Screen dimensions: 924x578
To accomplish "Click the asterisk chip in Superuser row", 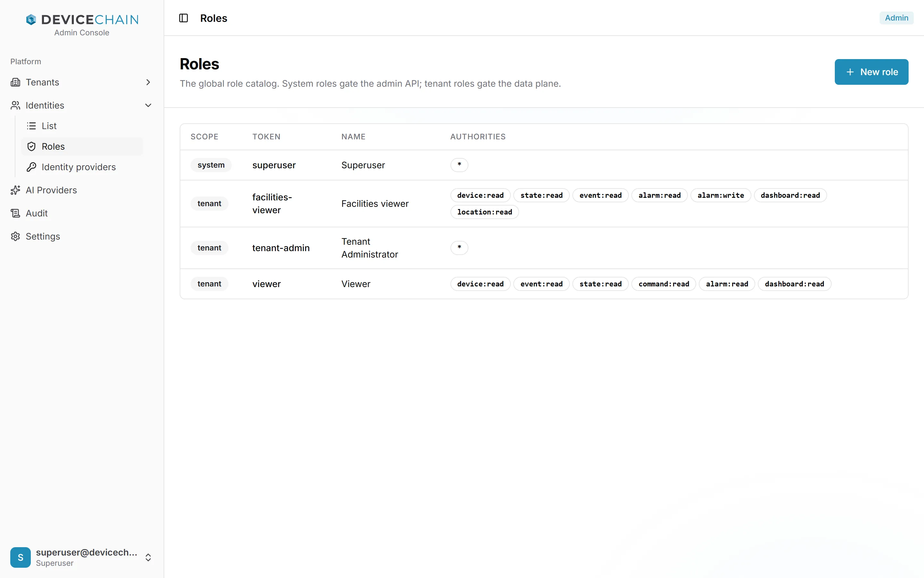I will (x=459, y=165).
